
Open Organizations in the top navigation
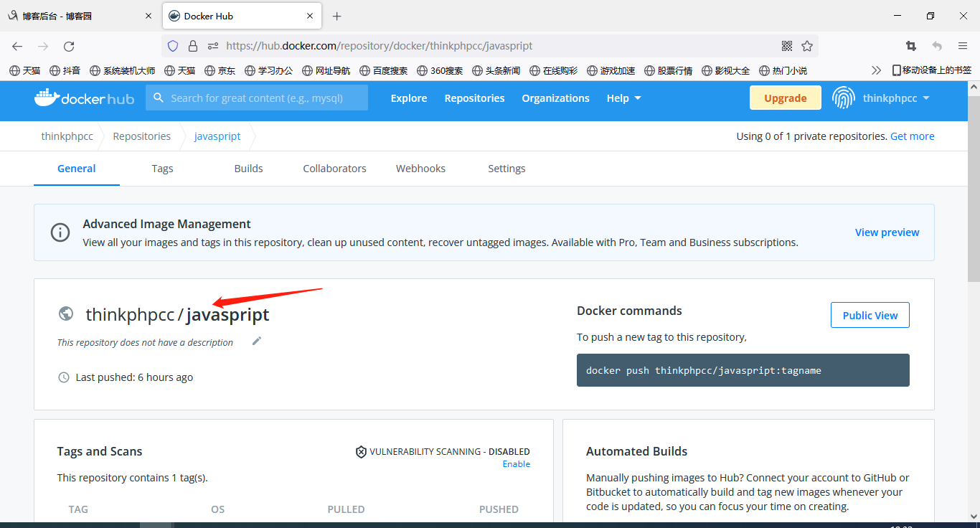[x=555, y=98]
